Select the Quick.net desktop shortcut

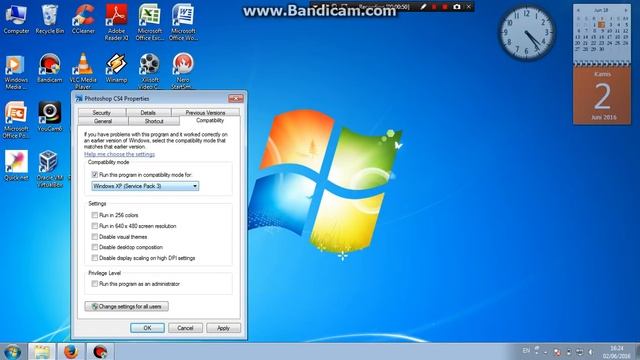click(x=16, y=166)
